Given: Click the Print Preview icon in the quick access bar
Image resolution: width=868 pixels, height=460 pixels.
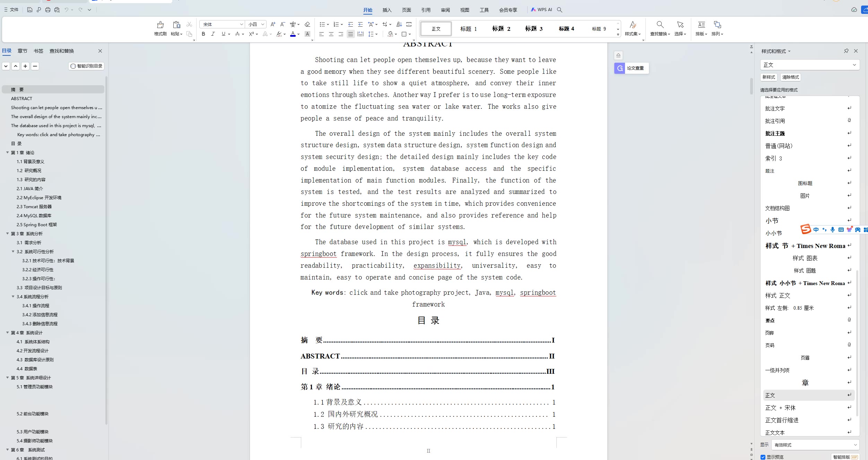Looking at the screenshot, I should [57, 10].
